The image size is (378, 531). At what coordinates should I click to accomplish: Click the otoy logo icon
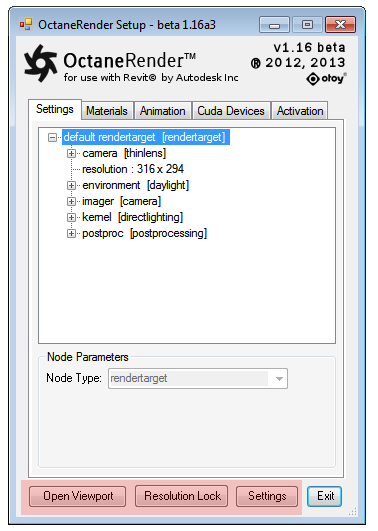313,79
